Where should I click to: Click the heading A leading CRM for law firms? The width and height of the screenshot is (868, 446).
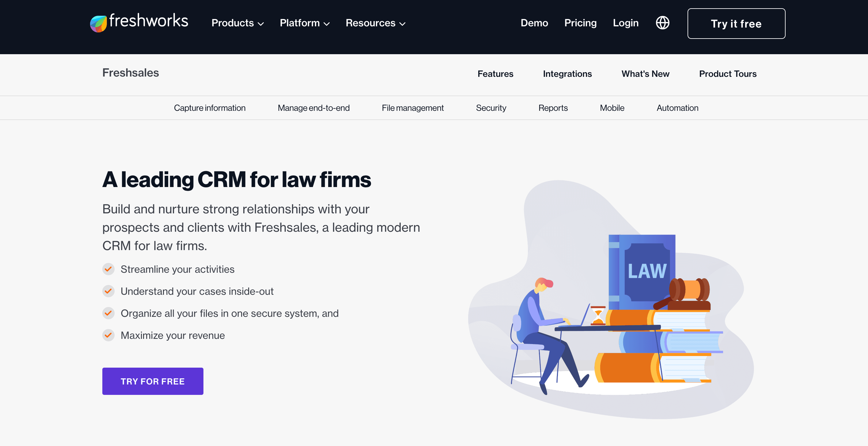click(237, 179)
